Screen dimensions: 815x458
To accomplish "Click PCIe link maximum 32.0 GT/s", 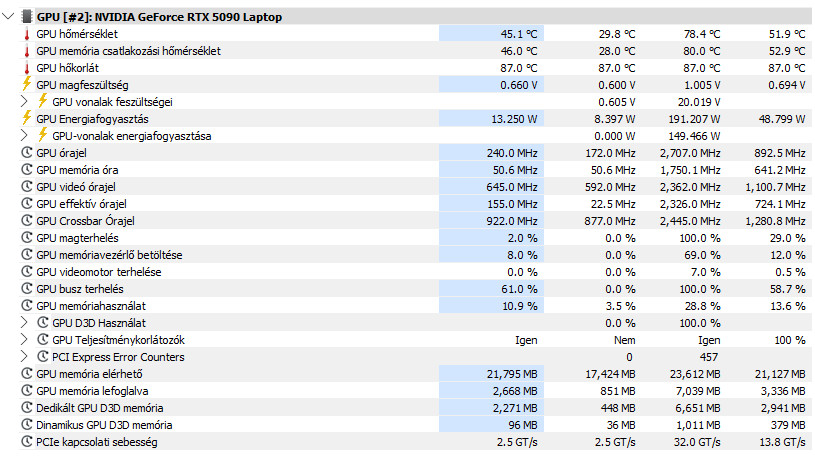I will point(698,442).
